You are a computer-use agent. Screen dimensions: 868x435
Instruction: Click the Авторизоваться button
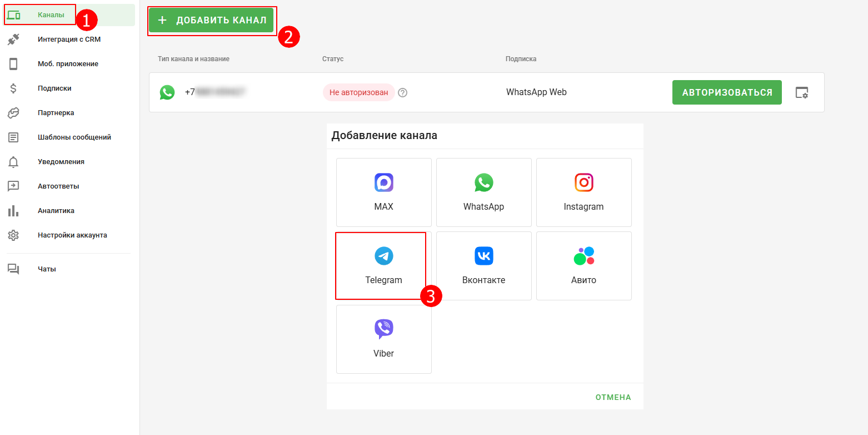point(727,92)
